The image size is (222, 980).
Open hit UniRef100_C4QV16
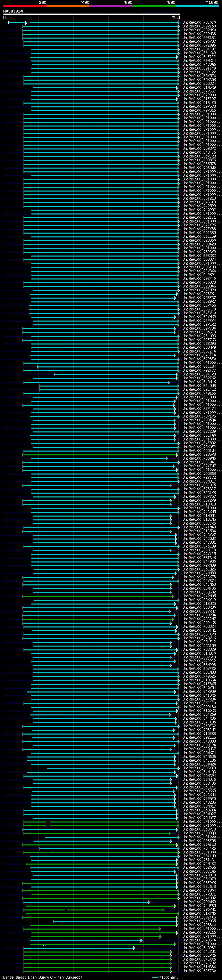(x=199, y=638)
